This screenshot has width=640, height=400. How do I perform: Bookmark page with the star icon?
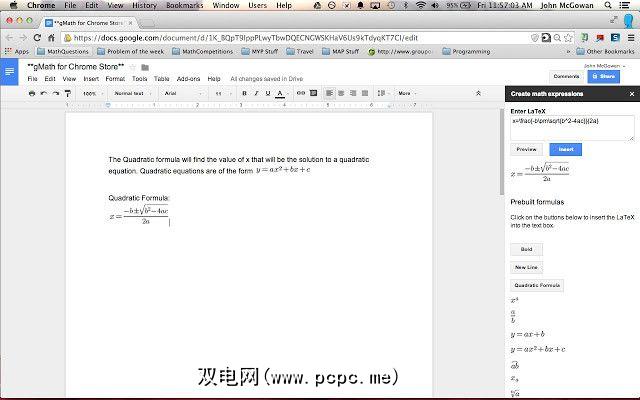click(x=568, y=38)
